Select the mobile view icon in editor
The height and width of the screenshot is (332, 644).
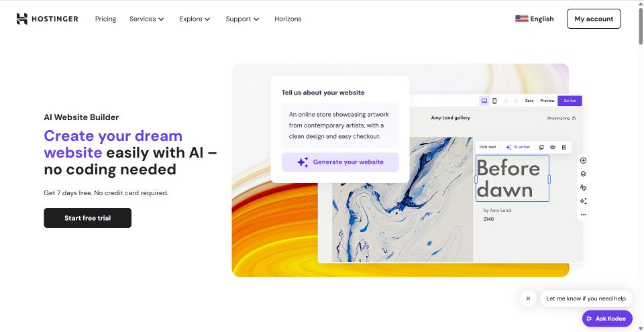(x=494, y=101)
